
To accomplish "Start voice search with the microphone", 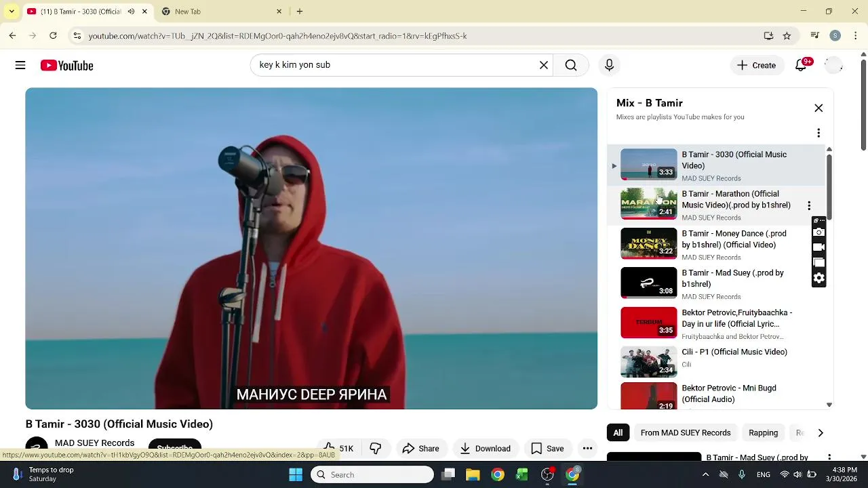I will click(x=609, y=65).
